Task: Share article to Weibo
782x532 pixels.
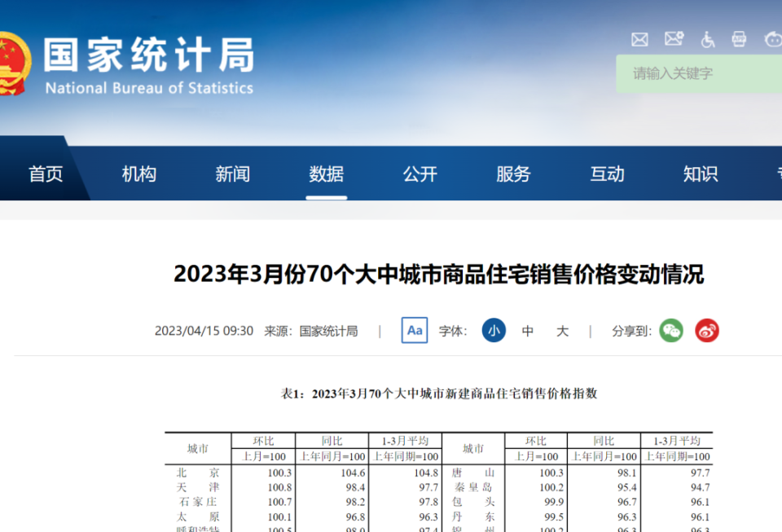Action: click(707, 331)
